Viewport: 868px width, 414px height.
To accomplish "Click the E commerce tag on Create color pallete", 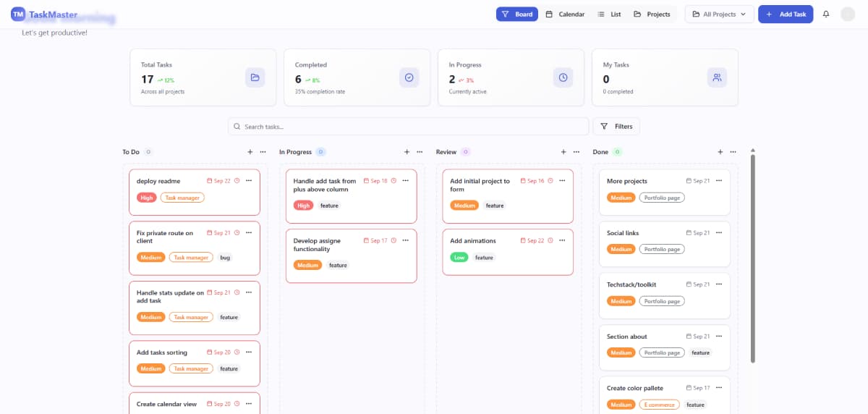I will click(660, 405).
